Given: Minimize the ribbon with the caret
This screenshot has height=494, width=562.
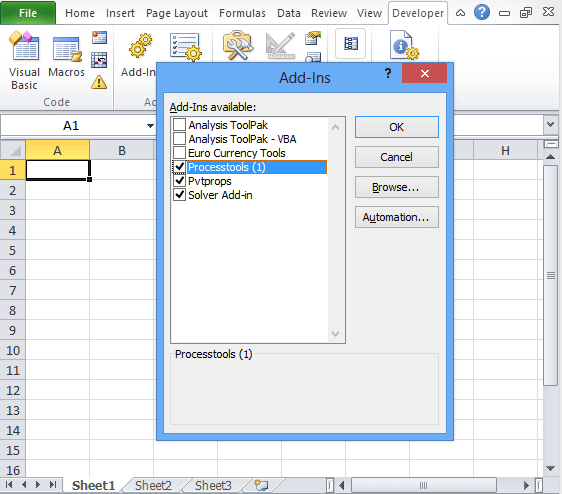Looking at the screenshot, I should tap(460, 13).
